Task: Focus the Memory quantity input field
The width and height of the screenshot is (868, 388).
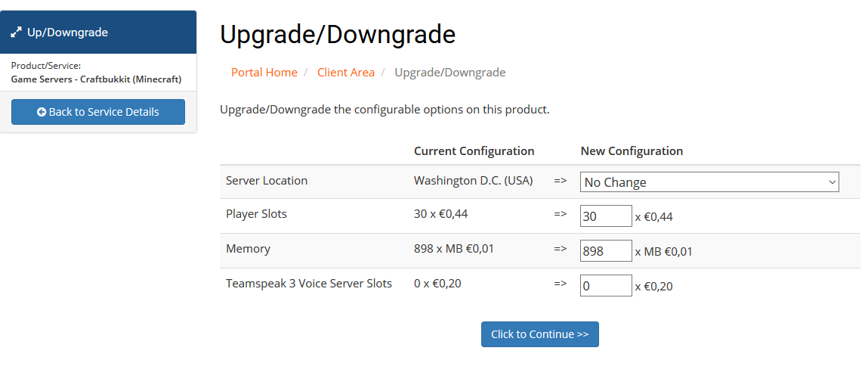Action: point(606,251)
